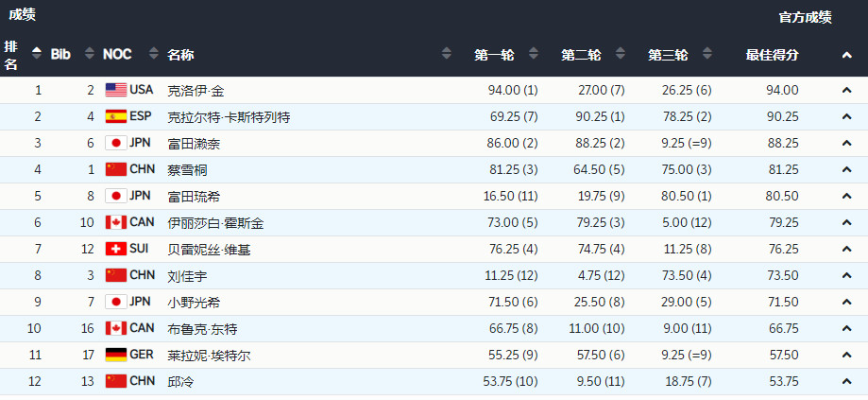Click the USA flag icon

coord(115,91)
